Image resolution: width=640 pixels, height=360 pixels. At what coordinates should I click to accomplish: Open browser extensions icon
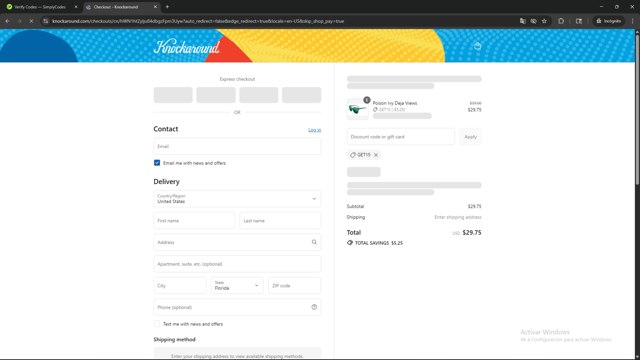[x=561, y=21]
